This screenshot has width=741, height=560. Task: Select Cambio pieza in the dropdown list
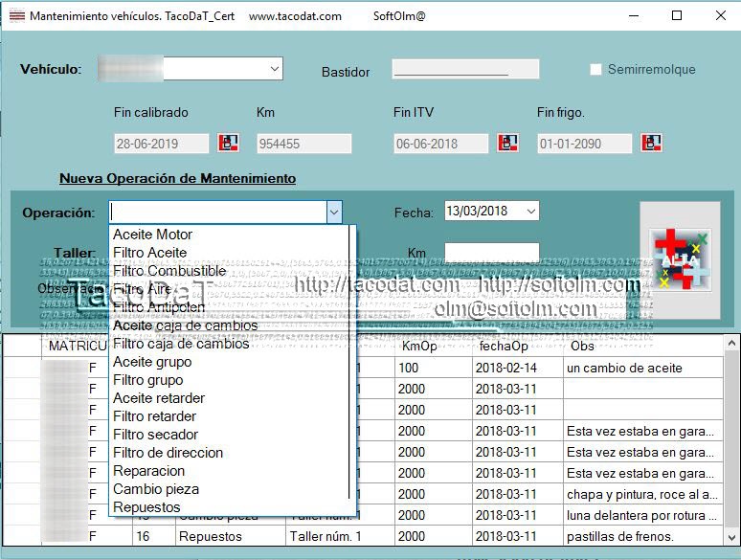pos(156,489)
